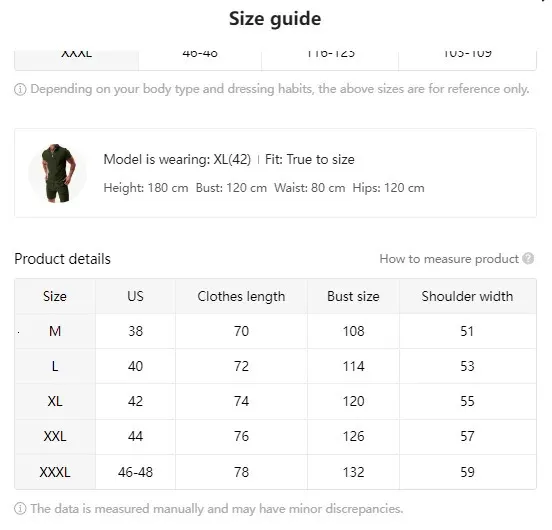Click the info icon before the measured manually note
Viewport: 552px width, 530px height.
20,509
